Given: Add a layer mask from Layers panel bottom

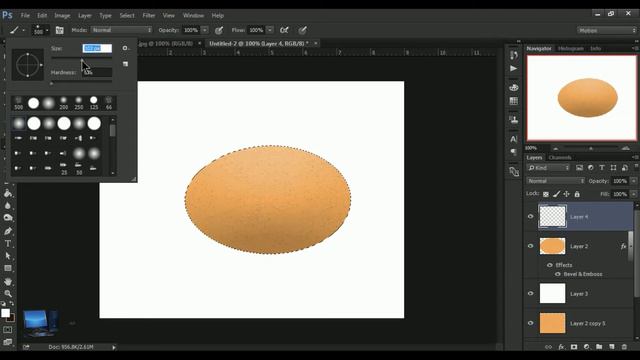Looking at the screenshot, I should (x=574, y=347).
